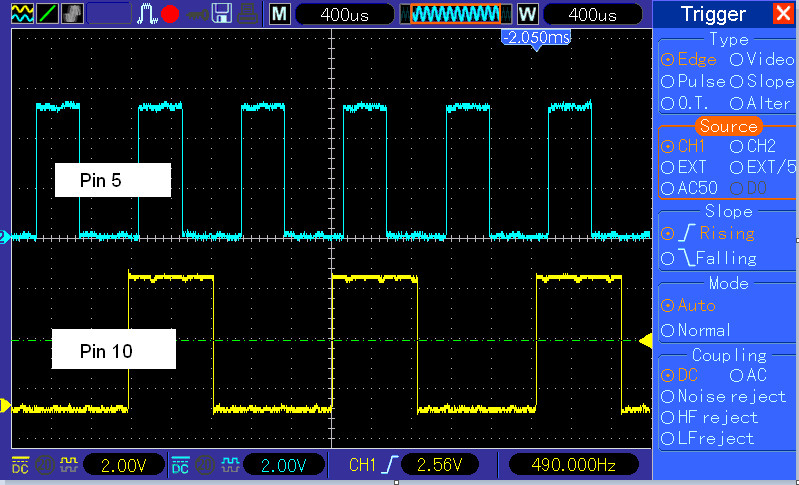Click CH1 yellow DC coupling icon in status bar
Screen dimensions: 799x485
click(x=20, y=465)
